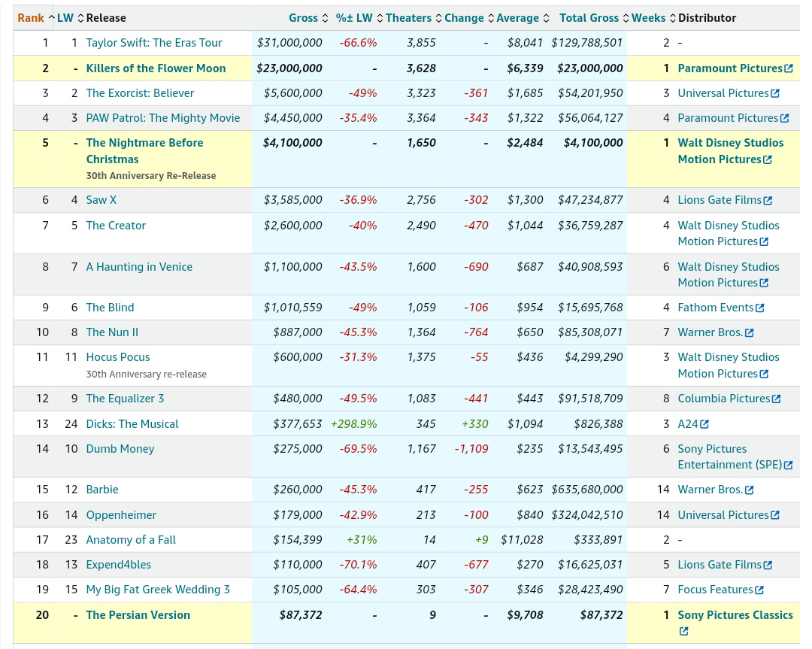Viewport: 812px width, 649px height.
Task: Click the sort arrows beside the %± LW header
Action: click(380, 18)
